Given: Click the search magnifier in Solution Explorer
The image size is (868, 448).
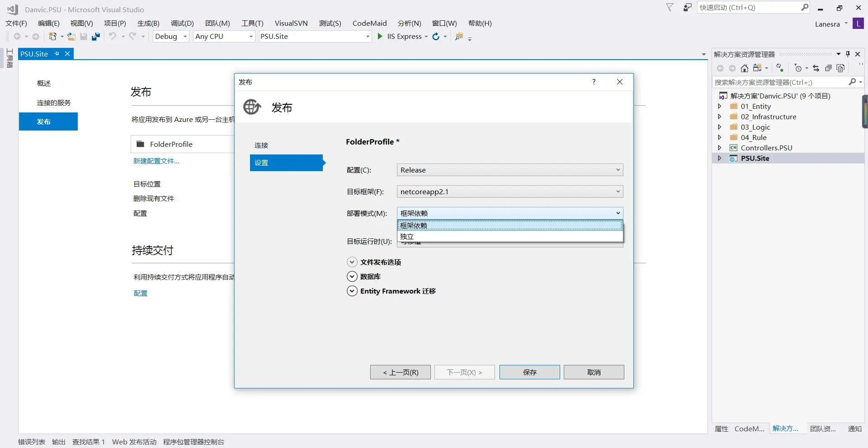Looking at the screenshot, I should pos(852,82).
